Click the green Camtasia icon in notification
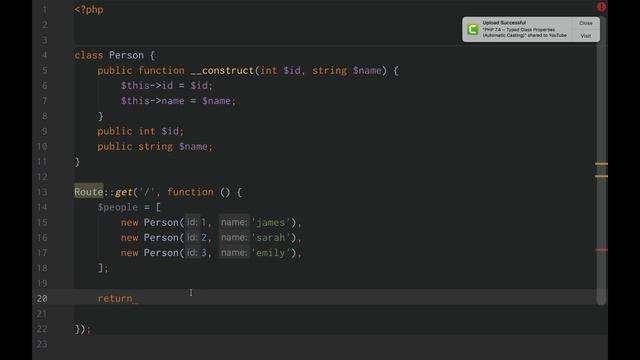The image size is (640, 360). coord(473,29)
